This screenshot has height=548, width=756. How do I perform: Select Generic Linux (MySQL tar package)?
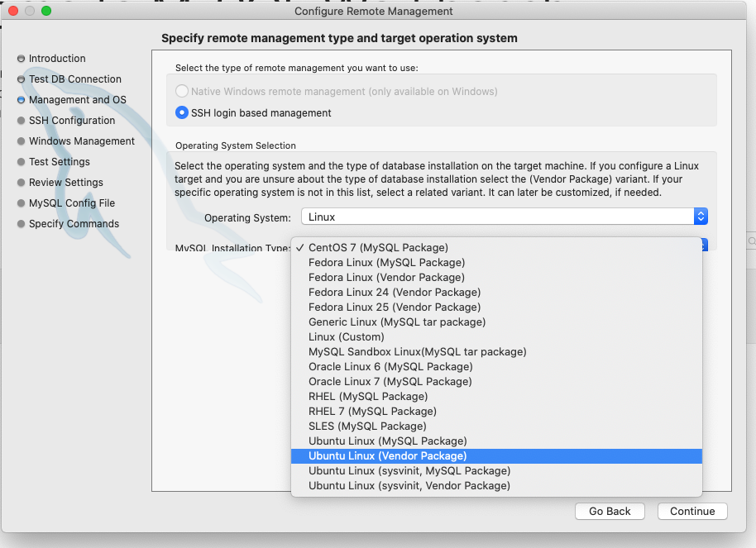point(496,322)
